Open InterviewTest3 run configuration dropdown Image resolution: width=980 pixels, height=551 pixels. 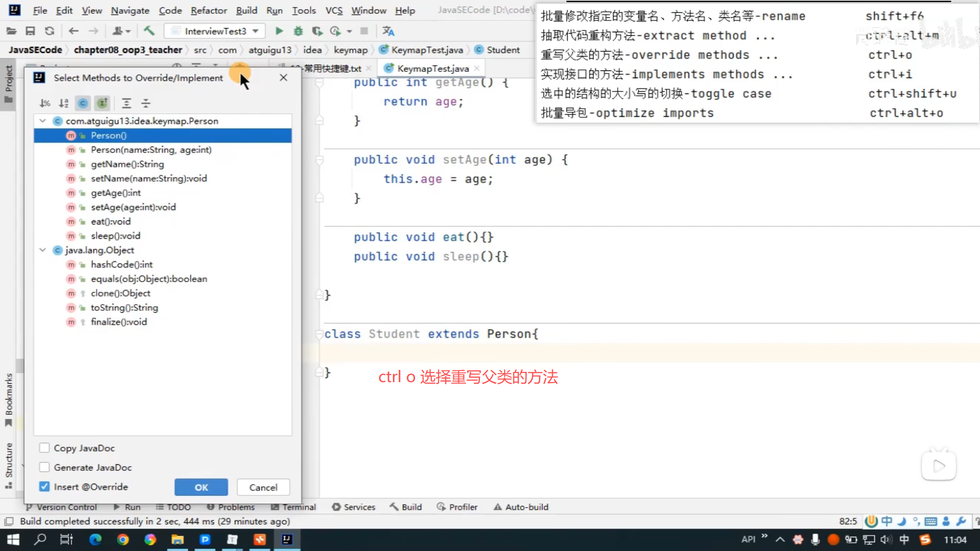pyautogui.click(x=255, y=31)
